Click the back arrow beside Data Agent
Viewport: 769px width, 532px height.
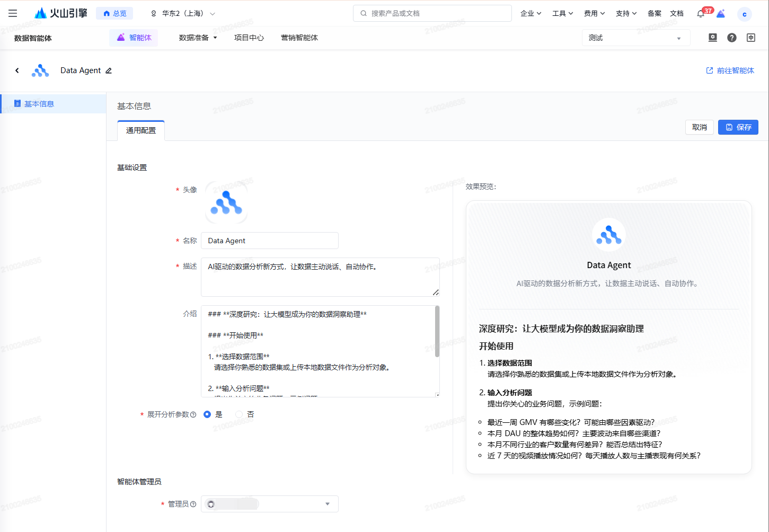[17, 70]
